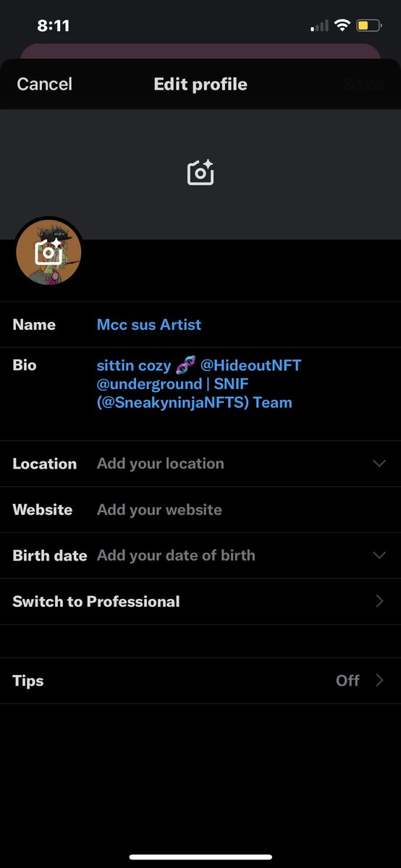This screenshot has width=401, height=868.
Task: Open the Tips menu row
Action: [200, 681]
